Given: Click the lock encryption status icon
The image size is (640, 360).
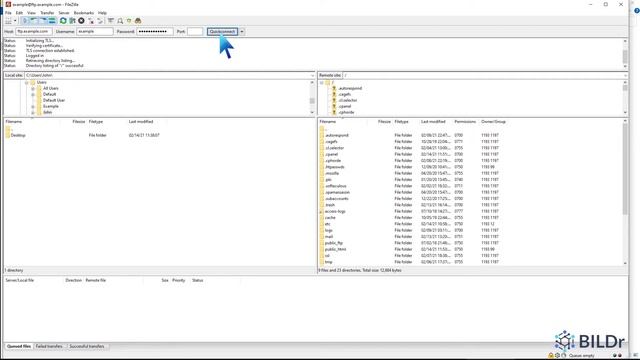Looking at the screenshot, I should 551,356.
